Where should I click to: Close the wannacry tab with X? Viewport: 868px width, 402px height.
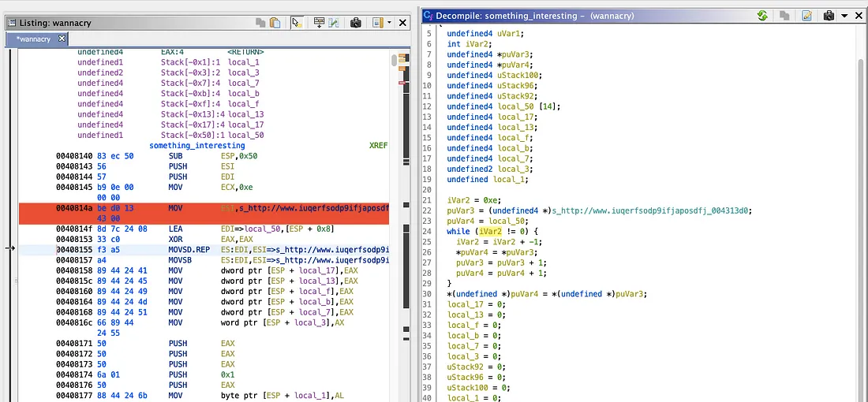(x=62, y=39)
